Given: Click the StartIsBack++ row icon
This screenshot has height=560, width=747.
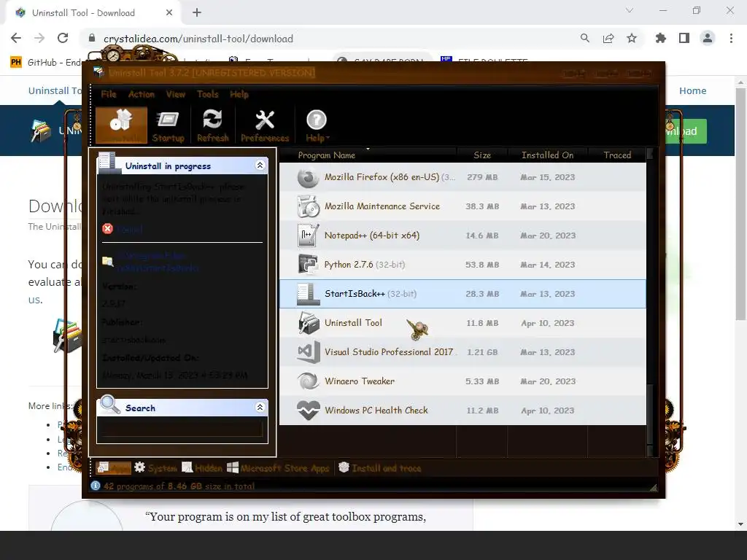Looking at the screenshot, I should (x=308, y=294).
